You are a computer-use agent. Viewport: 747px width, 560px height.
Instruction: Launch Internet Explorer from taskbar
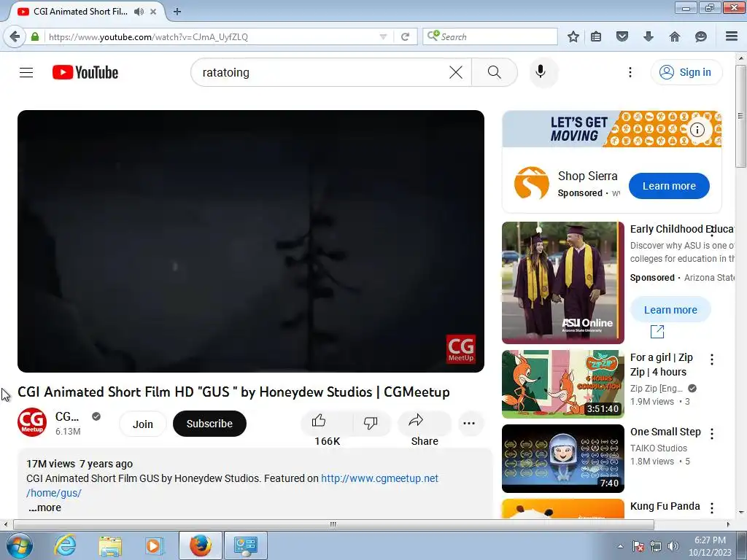(65, 545)
